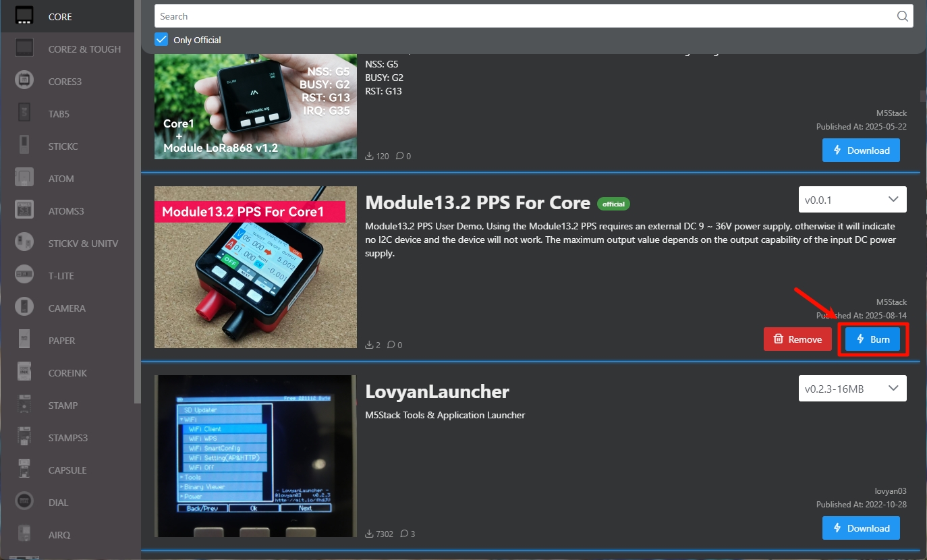This screenshot has width=927, height=560.
Task: Click the 'Published At: 2025-05-22' date
Action: click(x=862, y=127)
